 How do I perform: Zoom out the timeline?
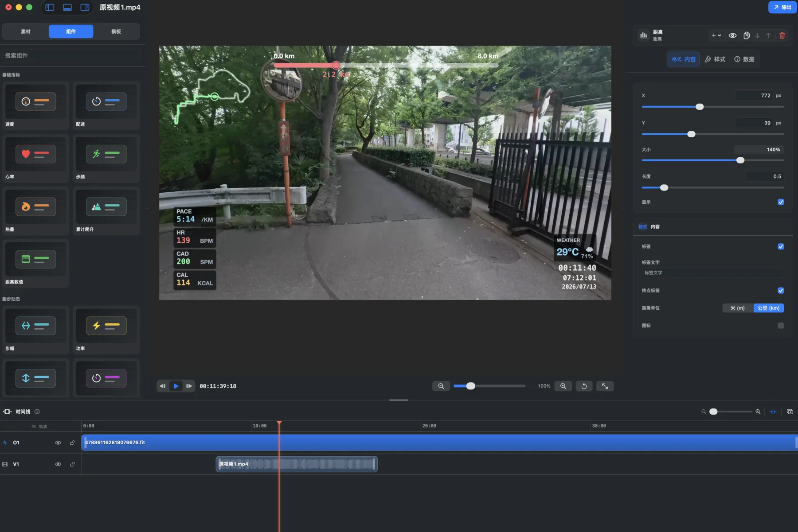point(704,412)
